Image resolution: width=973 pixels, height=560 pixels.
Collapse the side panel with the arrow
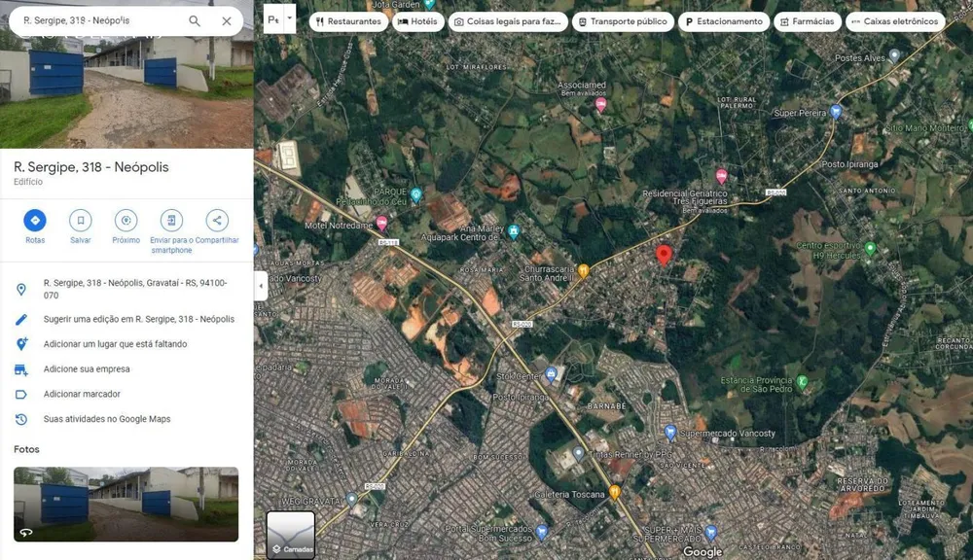tap(261, 286)
